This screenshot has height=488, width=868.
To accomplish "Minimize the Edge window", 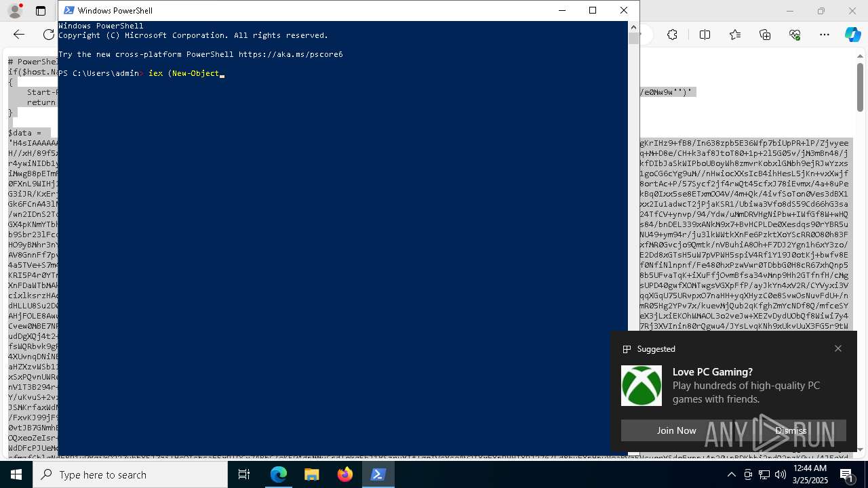I will (x=790, y=11).
